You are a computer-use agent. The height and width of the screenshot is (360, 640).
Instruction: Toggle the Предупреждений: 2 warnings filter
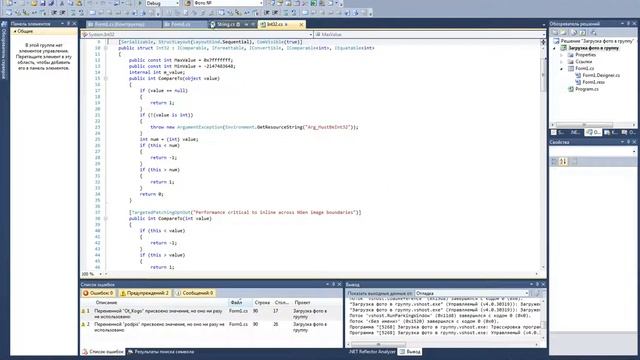pos(144,293)
